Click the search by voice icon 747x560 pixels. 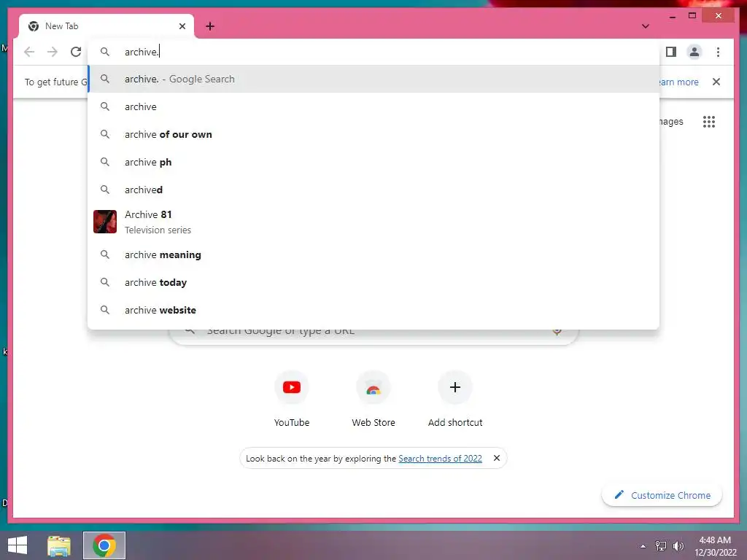coord(557,332)
